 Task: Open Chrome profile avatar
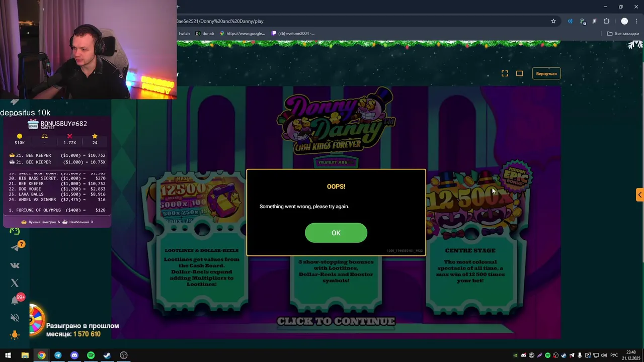pyautogui.click(x=624, y=21)
